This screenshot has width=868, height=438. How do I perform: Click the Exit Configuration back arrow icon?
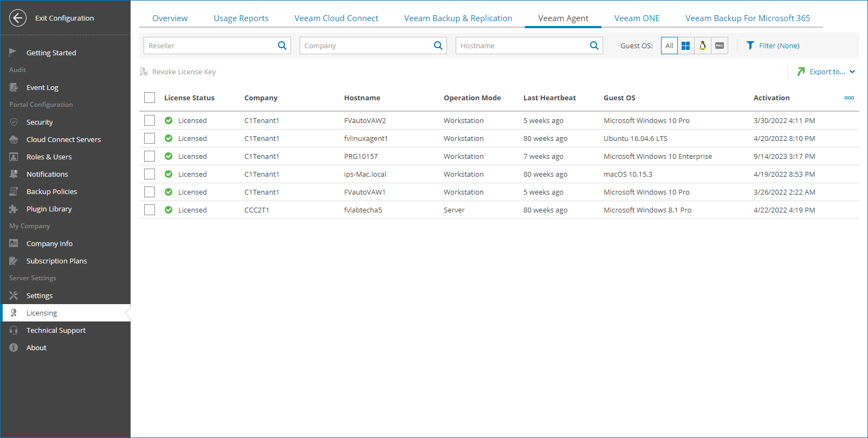pyautogui.click(x=18, y=18)
